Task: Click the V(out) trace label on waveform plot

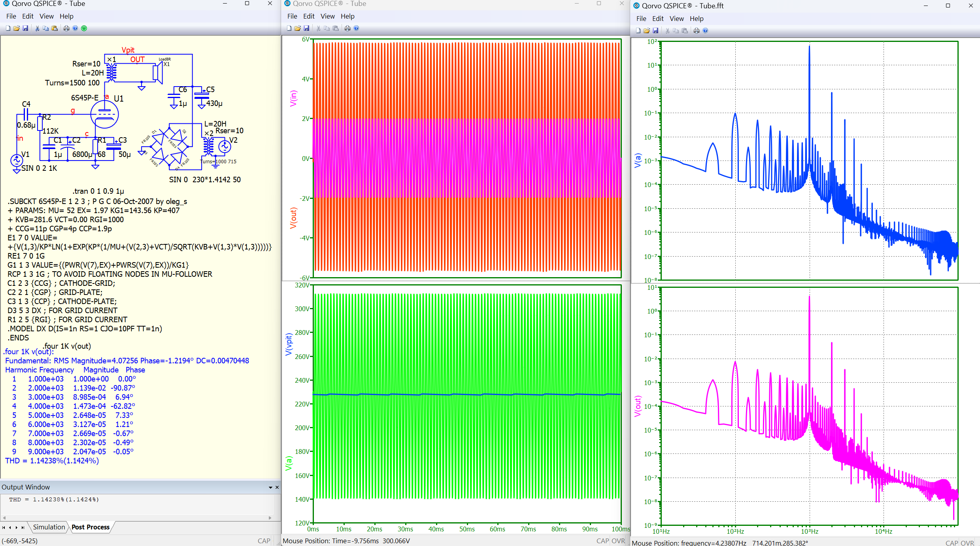Action: 293,218
